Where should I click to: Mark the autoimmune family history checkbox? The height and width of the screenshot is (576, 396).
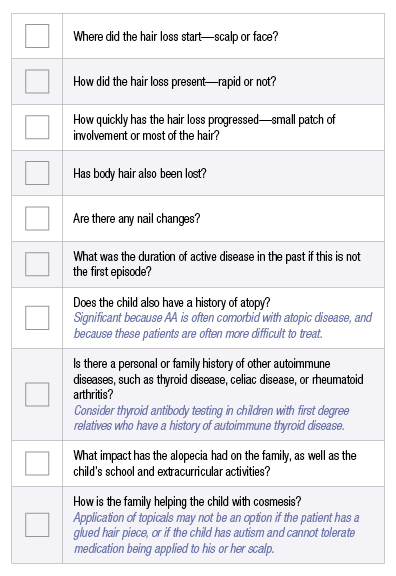click(37, 394)
